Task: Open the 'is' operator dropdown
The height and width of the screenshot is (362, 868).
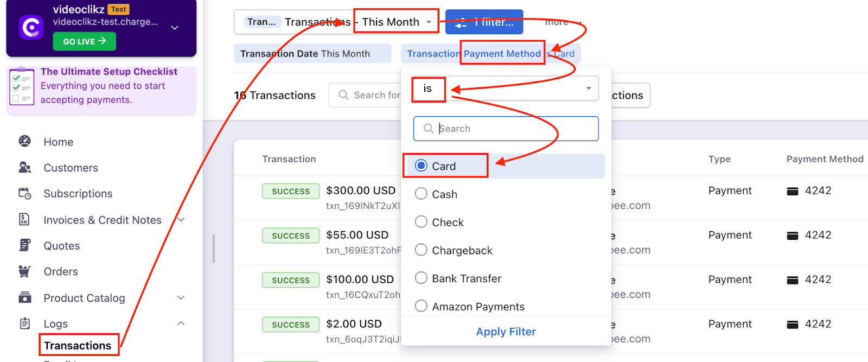Action: click(x=588, y=88)
